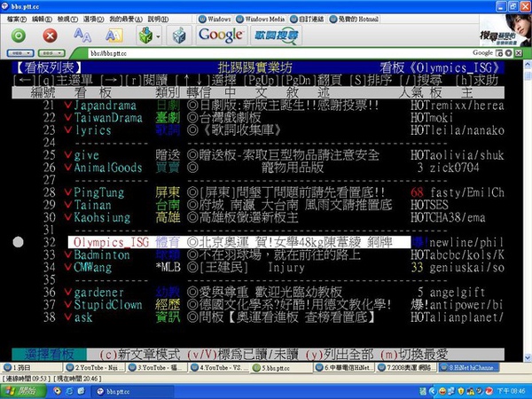Open the 檔案(F) menu
Image resolution: width=532 pixels, height=399 pixels.
point(17,19)
